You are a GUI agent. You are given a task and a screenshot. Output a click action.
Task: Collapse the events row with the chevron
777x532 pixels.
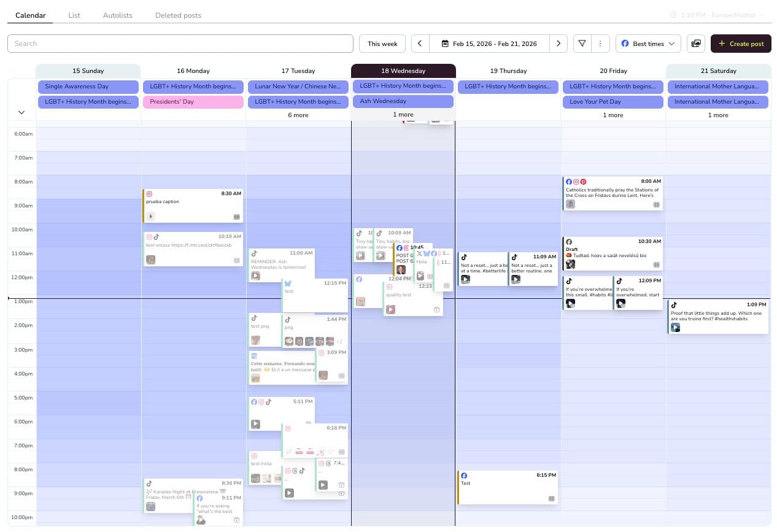[21, 112]
